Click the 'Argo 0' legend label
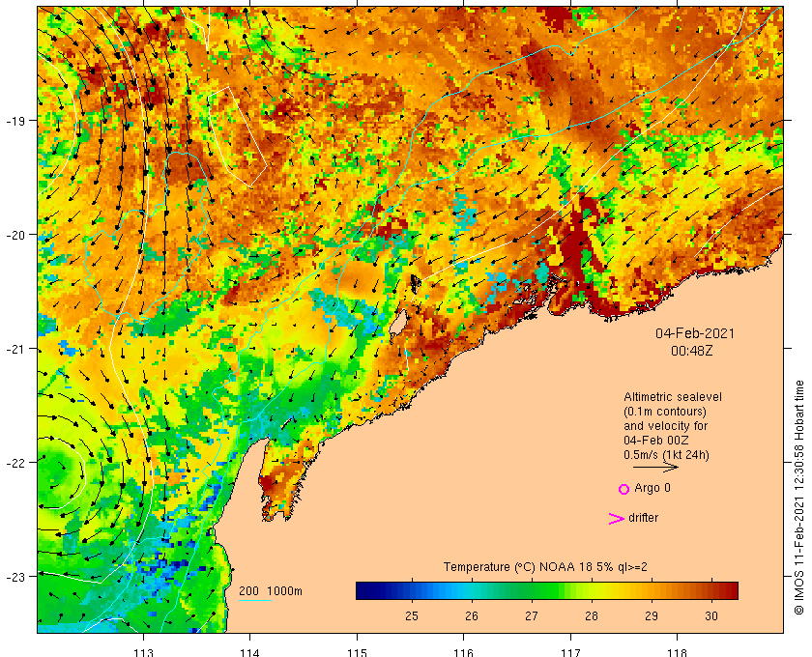 click(652, 488)
